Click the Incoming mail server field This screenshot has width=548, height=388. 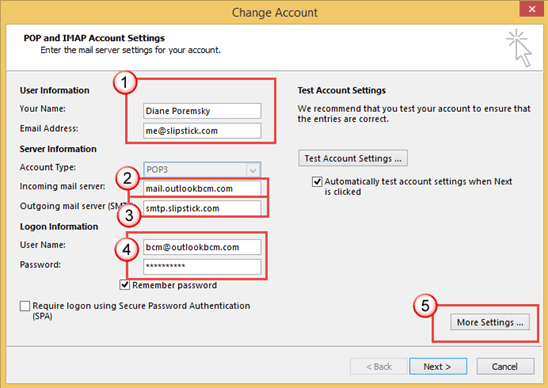pyautogui.click(x=202, y=189)
